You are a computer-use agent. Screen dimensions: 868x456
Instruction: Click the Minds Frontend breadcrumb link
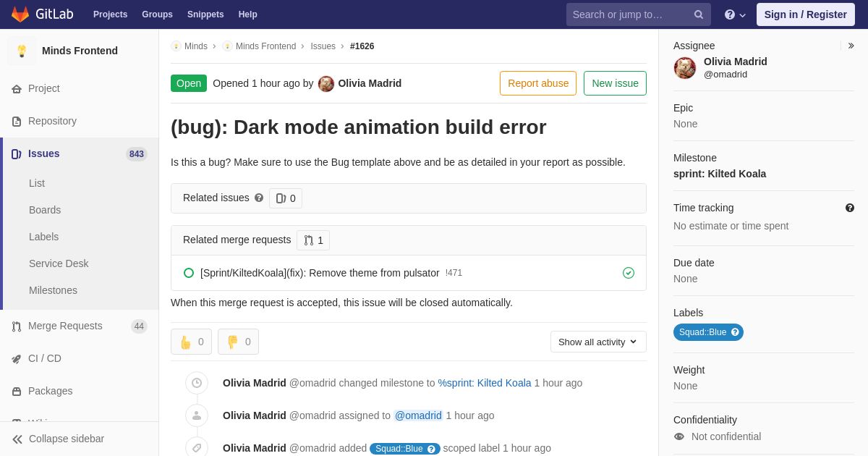coord(265,46)
